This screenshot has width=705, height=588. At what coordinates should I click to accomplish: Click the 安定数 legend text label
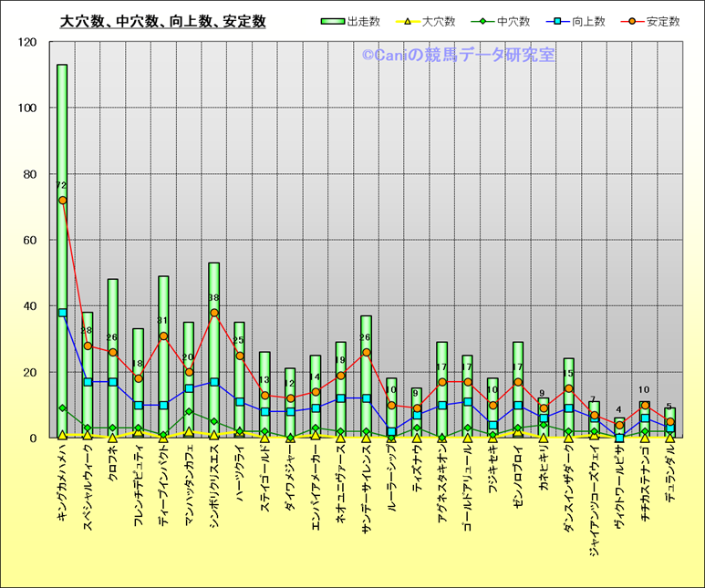pyautogui.click(x=663, y=22)
